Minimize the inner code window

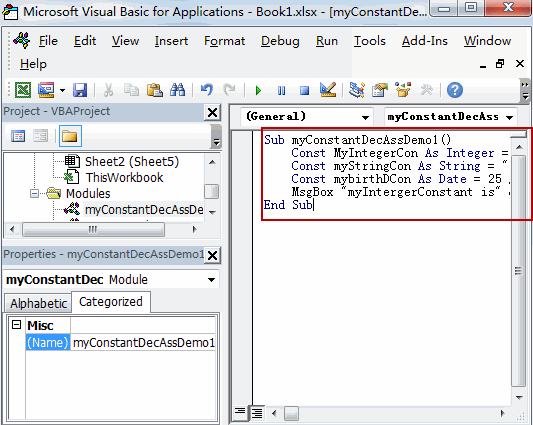482,66
